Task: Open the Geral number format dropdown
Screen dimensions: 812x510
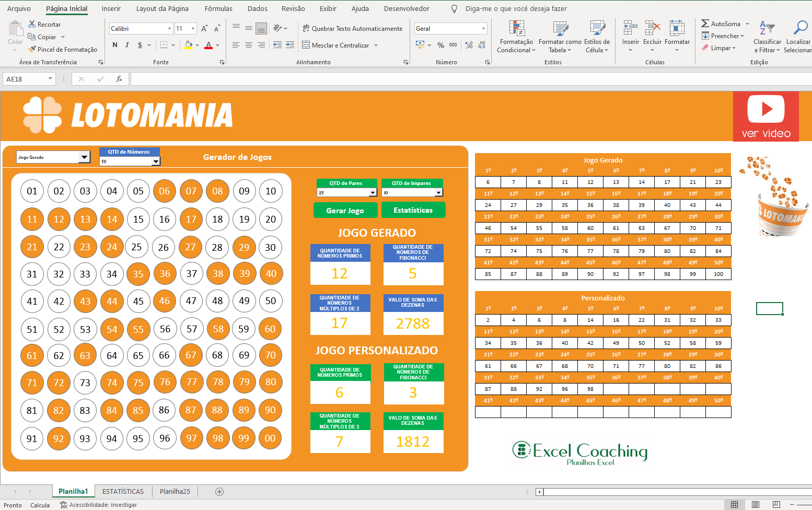Action: pos(483,28)
